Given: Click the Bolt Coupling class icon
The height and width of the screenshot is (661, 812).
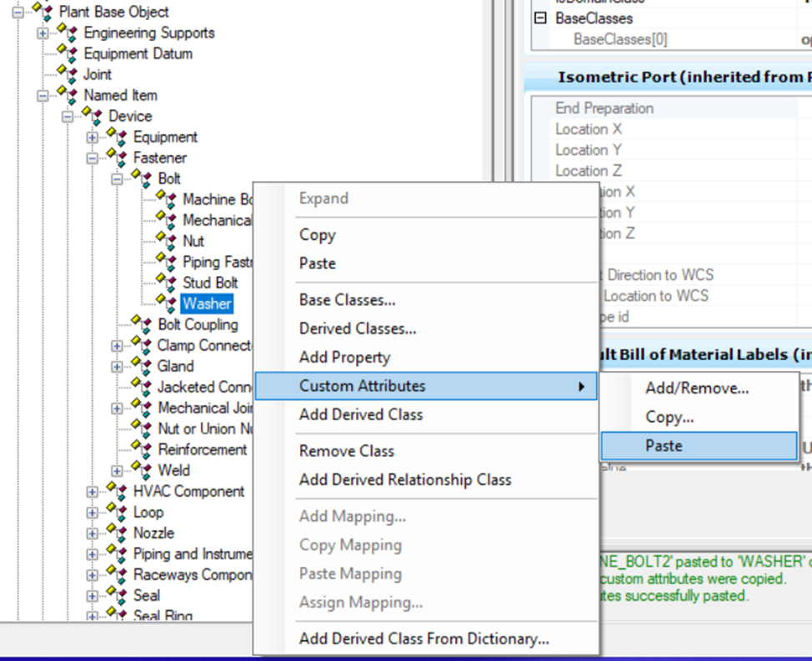Looking at the screenshot, I should [x=142, y=324].
